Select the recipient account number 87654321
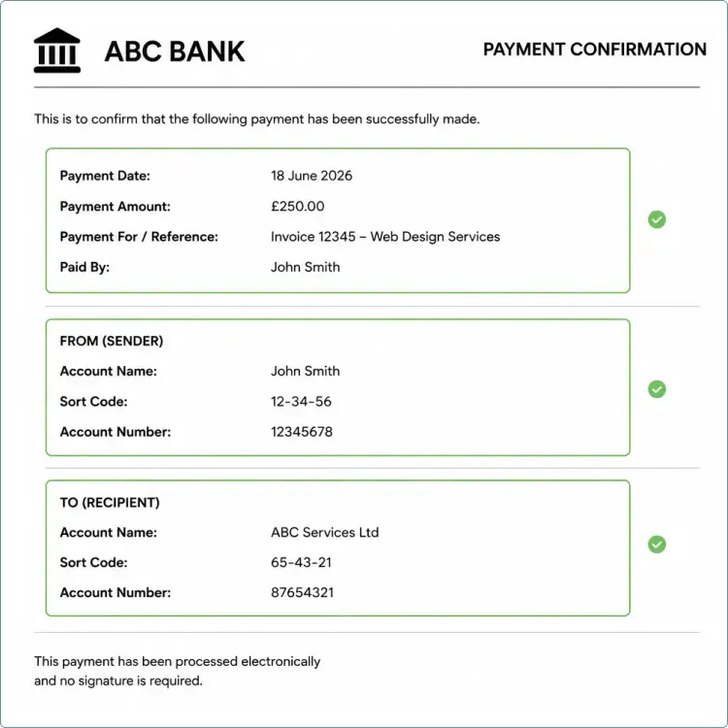Viewport: 728px width, 728px height. tap(302, 592)
